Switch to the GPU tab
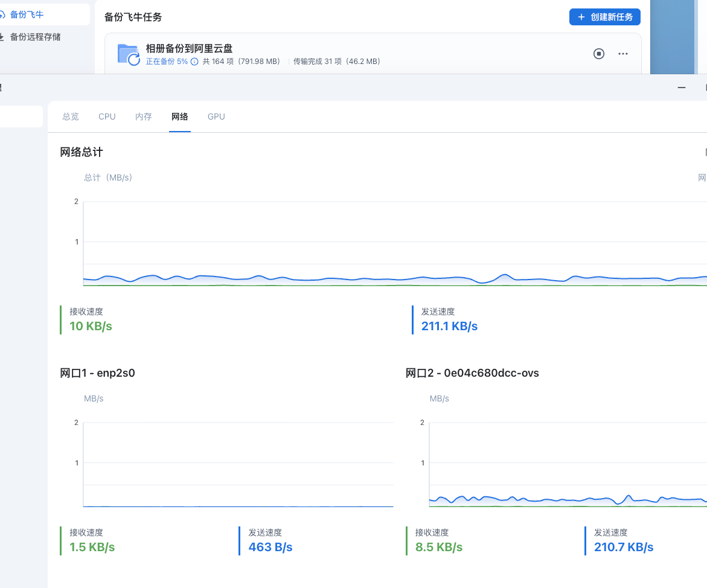 click(216, 117)
